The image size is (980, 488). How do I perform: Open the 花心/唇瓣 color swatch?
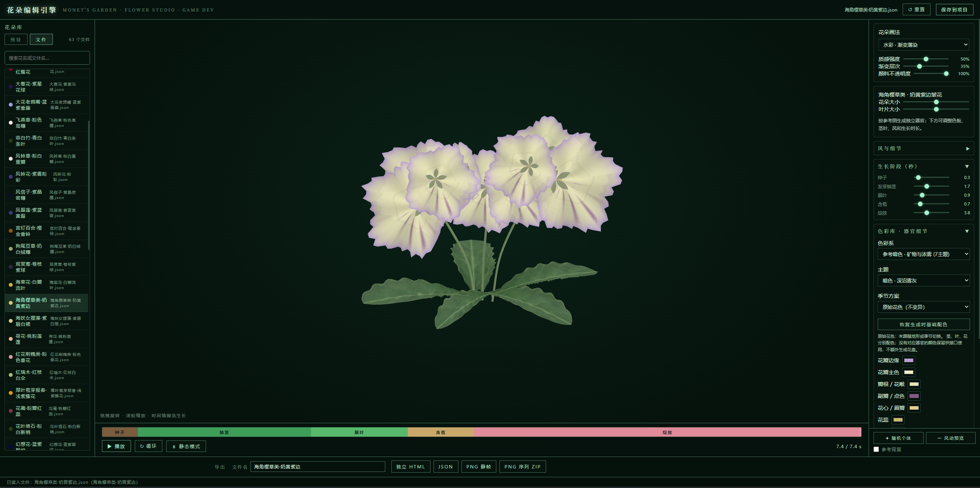point(914,408)
